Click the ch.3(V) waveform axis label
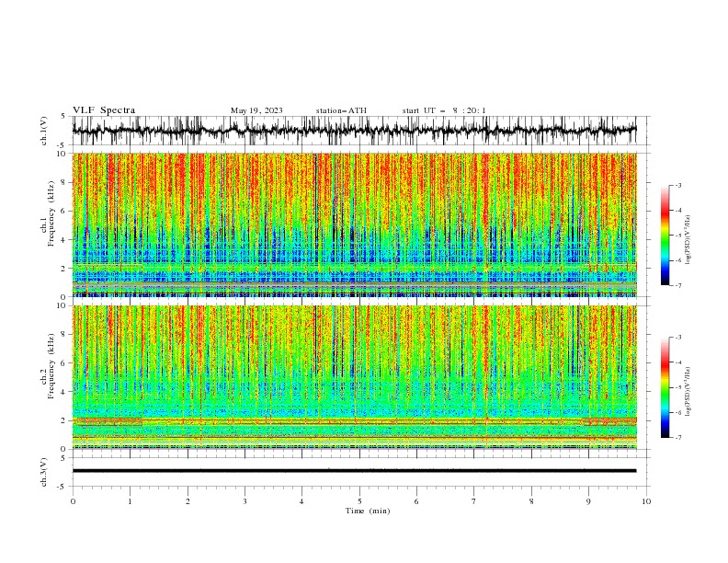Image resolution: width=728 pixels, height=563 pixels. [44, 472]
